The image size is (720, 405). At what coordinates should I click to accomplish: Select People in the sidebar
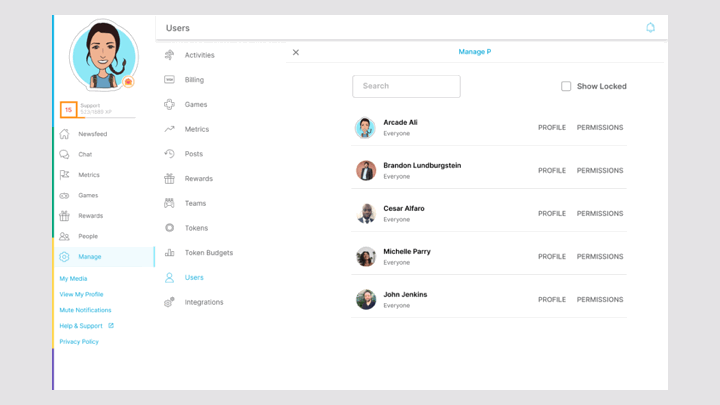tap(88, 236)
